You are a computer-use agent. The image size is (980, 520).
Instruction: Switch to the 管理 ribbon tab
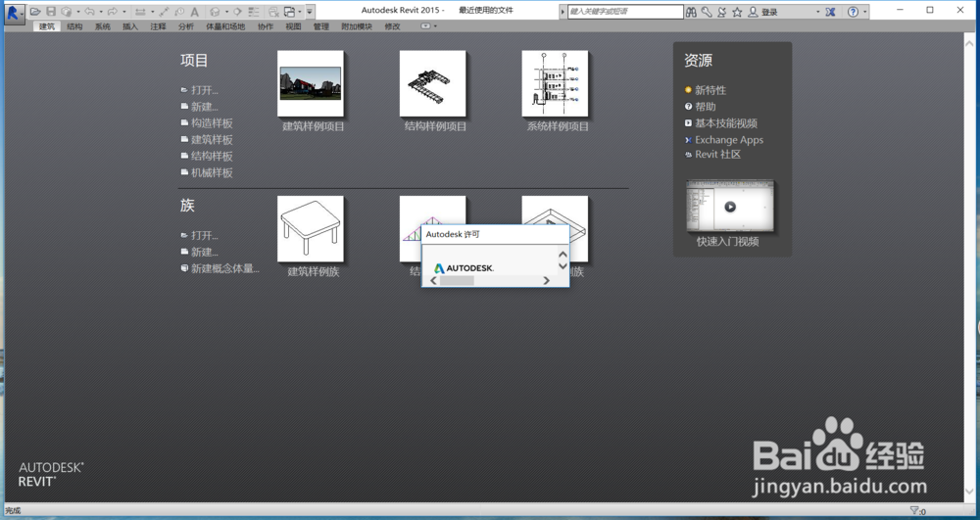[321, 26]
